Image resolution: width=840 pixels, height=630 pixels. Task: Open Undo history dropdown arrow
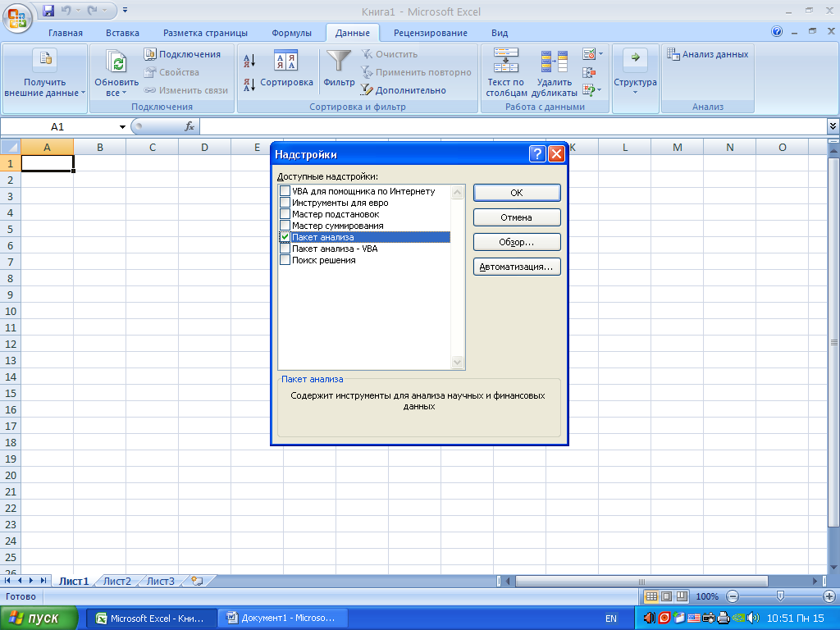pos(76,10)
